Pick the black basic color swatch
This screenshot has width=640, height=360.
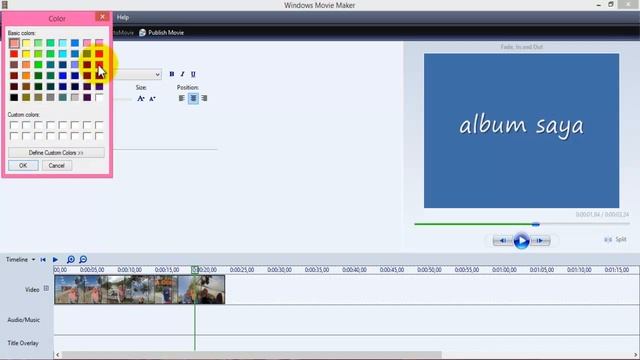pyautogui.click(x=14, y=98)
